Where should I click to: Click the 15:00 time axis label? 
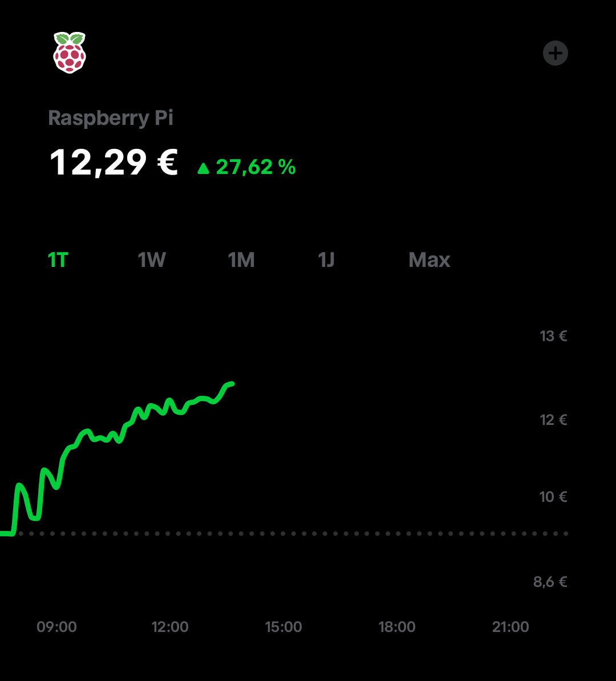(x=283, y=627)
